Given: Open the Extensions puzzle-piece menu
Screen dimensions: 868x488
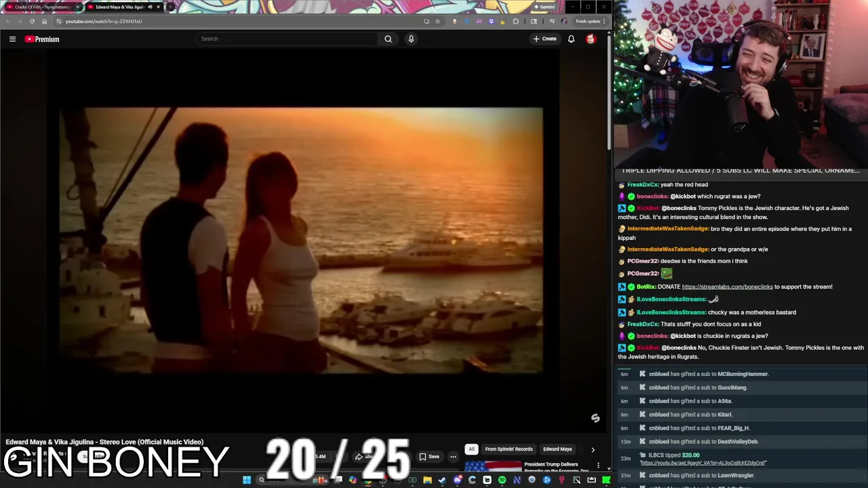Looking at the screenshot, I should coord(516,21).
